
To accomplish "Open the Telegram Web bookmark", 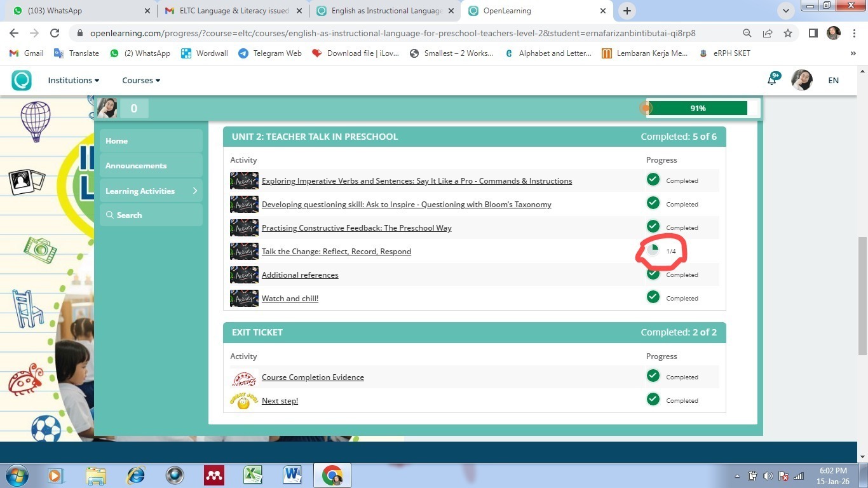I will 270,53.
